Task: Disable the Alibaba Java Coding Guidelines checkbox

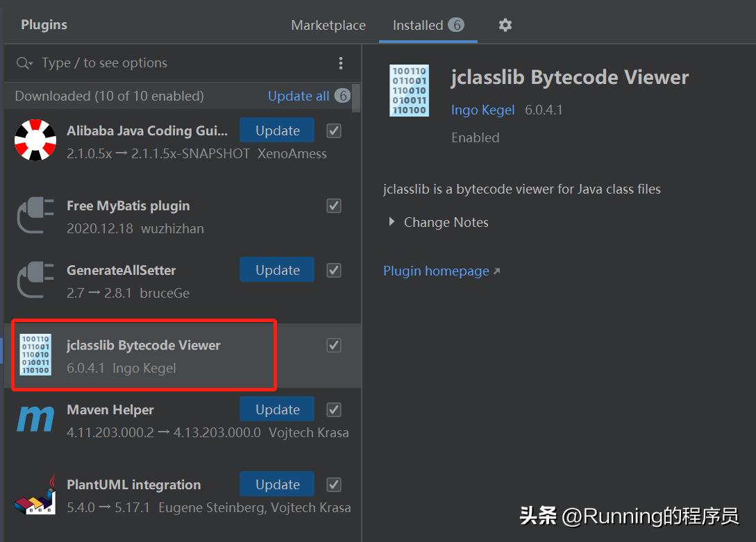Action: tap(334, 130)
